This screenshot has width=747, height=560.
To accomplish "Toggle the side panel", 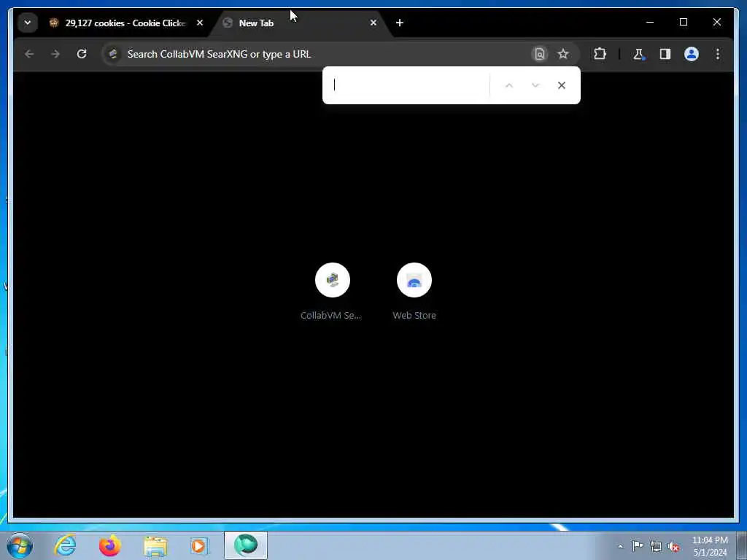I will [x=665, y=54].
